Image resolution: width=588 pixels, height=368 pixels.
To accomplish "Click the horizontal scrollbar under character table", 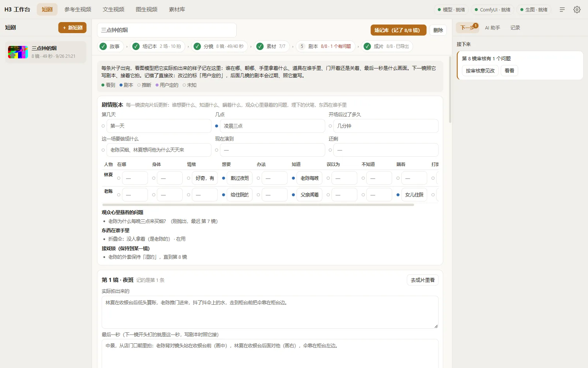I will coord(258,205).
